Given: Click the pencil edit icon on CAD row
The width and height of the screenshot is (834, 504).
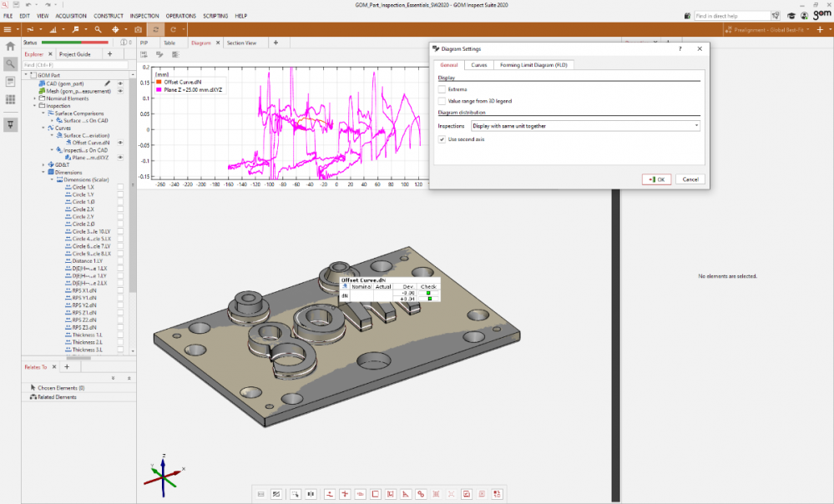Looking at the screenshot, I should tap(108, 83).
